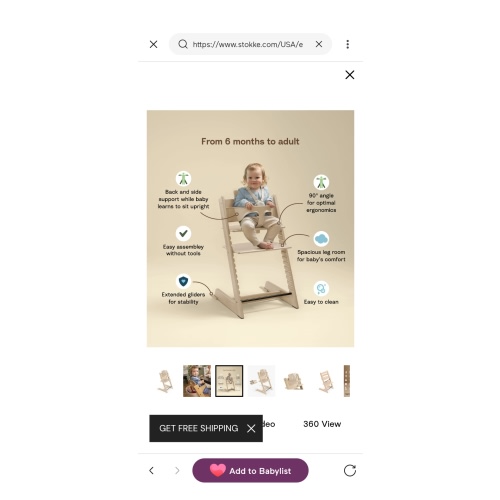Click the heart icon on the Babylist button

coord(218,470)
